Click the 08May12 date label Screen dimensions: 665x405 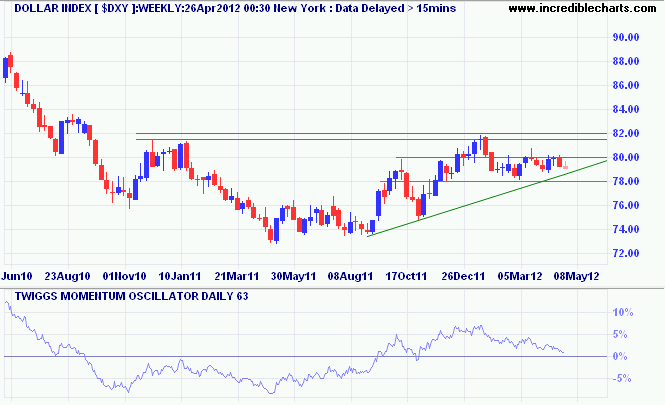[x=577, y=277]
